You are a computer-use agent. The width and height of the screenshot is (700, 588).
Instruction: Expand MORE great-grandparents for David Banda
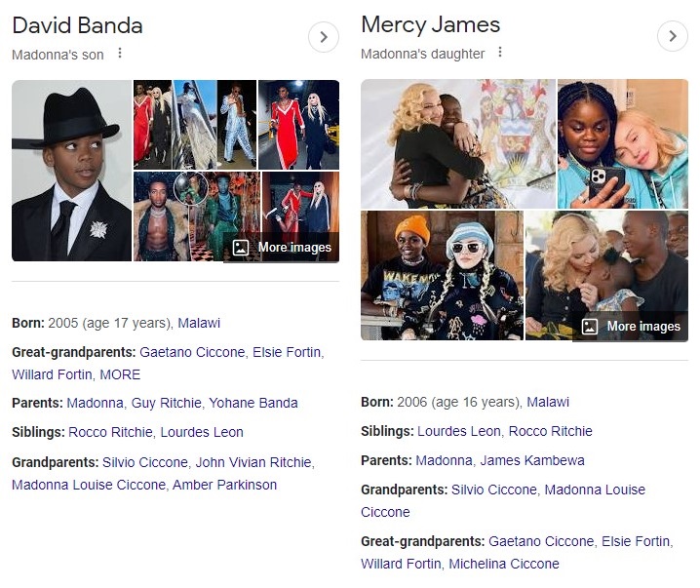pos(120,374)
